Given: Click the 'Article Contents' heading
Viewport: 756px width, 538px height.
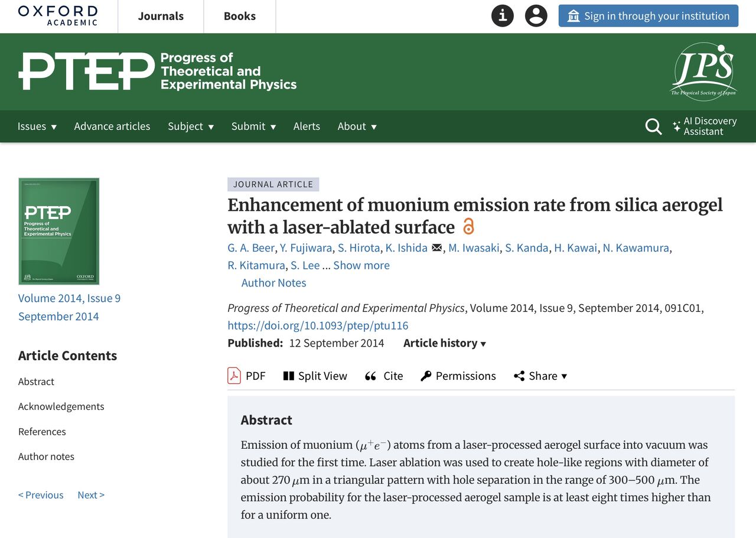Looking at the screenshot, I should (67, 356).
